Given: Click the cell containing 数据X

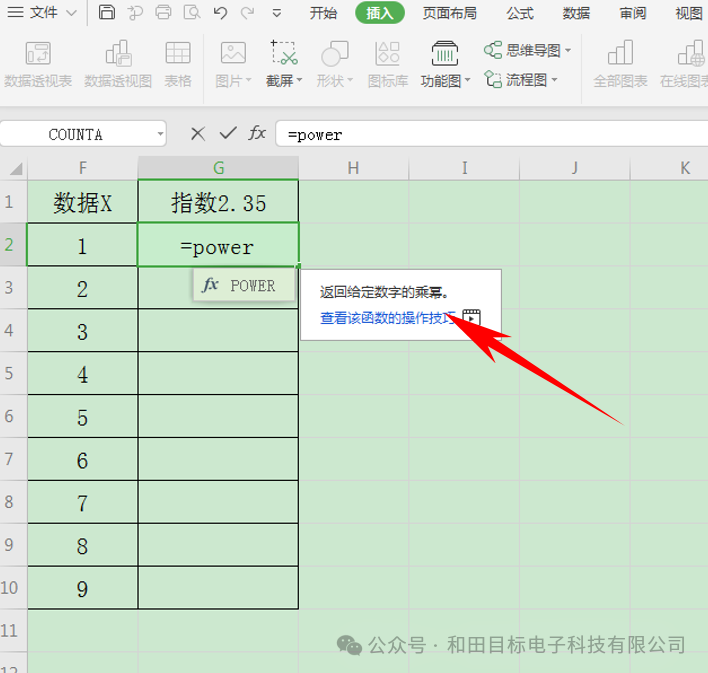Looking at the screenshot, I should [x=83, y=201].
